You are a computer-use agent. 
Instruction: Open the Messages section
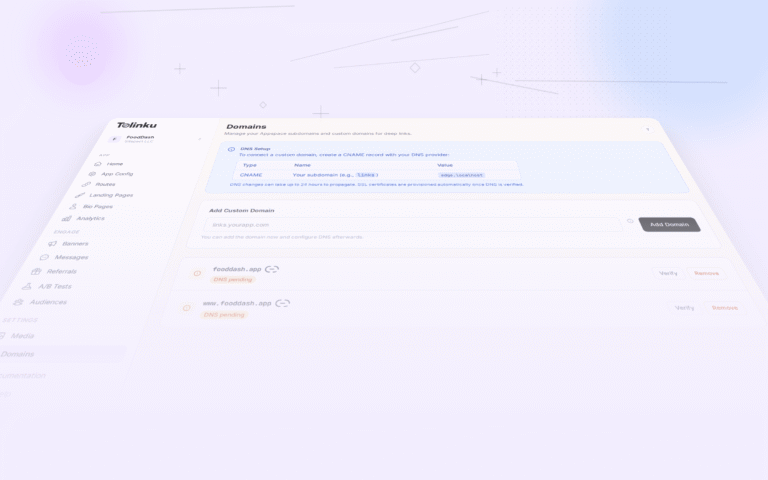click(64, 257)
